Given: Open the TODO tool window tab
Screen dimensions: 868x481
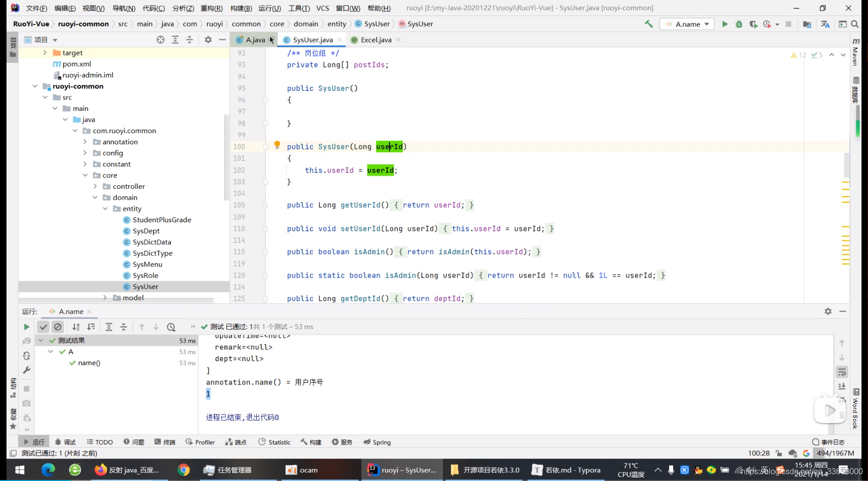Looking at the screenshot, I should coord(99,442).
